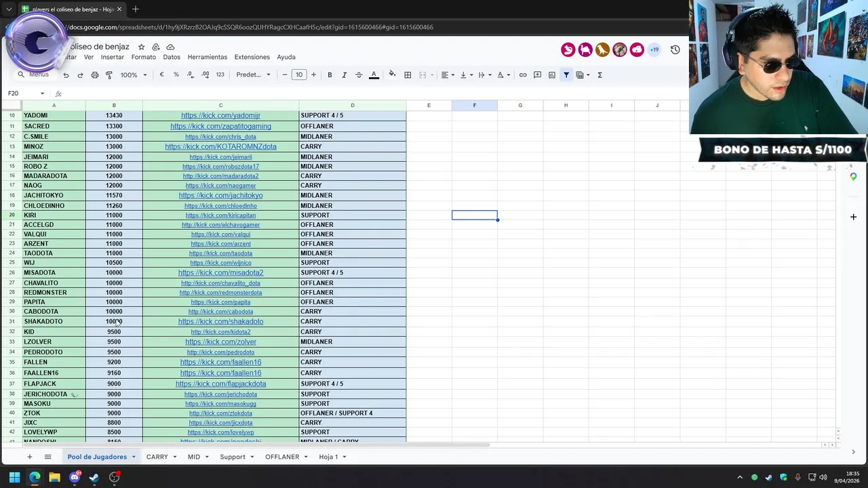868x488 pixels.
Task: Switch to the Support sheet tab
Action: tap(233, 457)
